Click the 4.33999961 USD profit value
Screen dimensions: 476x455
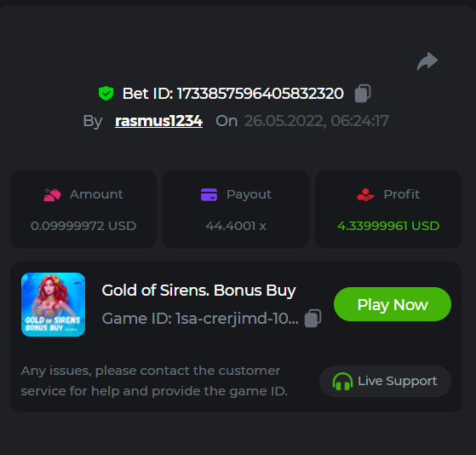(388, 226)
